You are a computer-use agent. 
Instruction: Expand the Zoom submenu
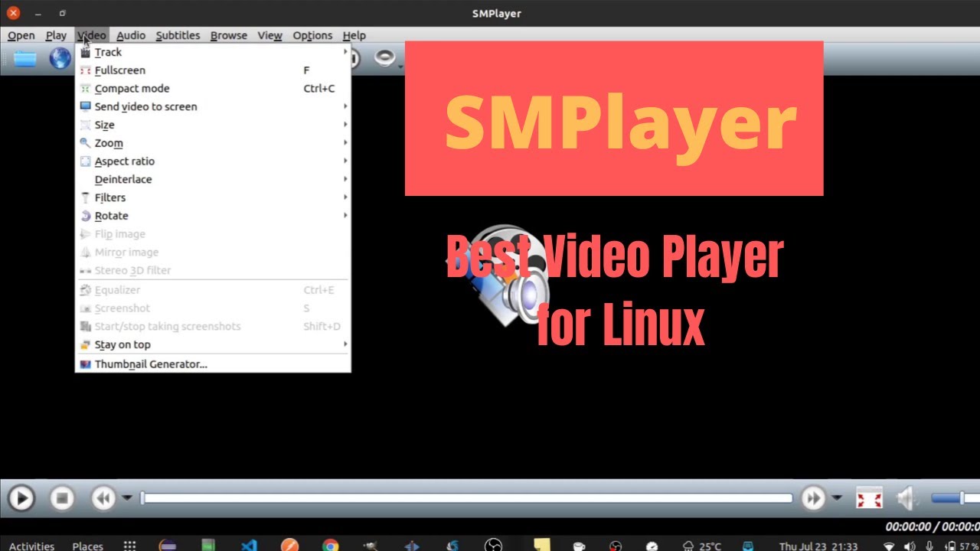click(x=213, y=143)
